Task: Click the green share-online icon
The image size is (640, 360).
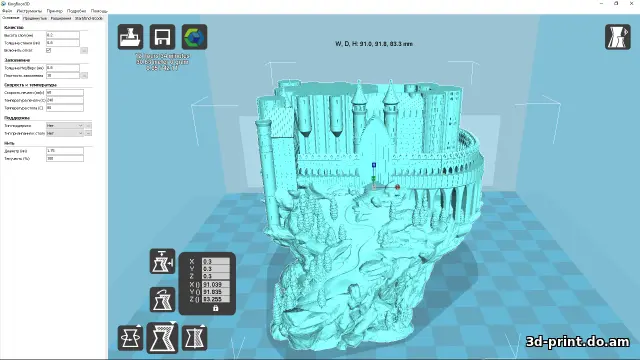Action: [x=194, y=37]
